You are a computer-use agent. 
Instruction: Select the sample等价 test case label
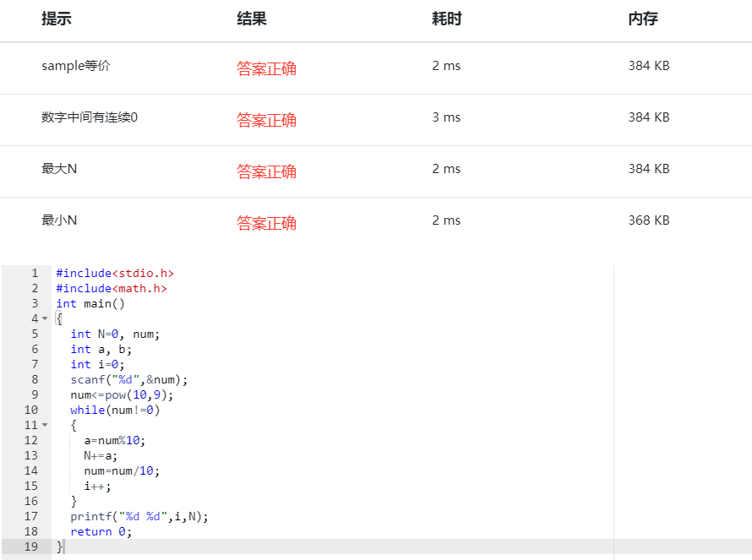tap(75, 66)
